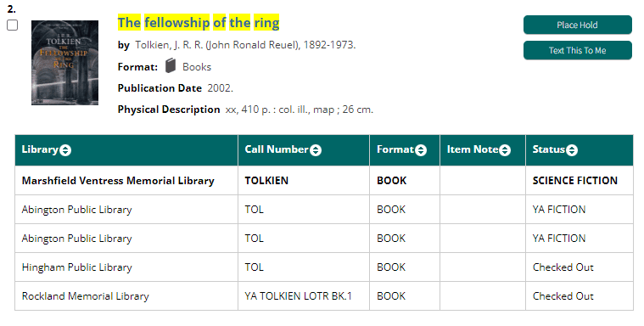Image resolution: width=644 pixels, height=326 pixels.
Task: Click the Place Hold button
Action: coord(578,25)
